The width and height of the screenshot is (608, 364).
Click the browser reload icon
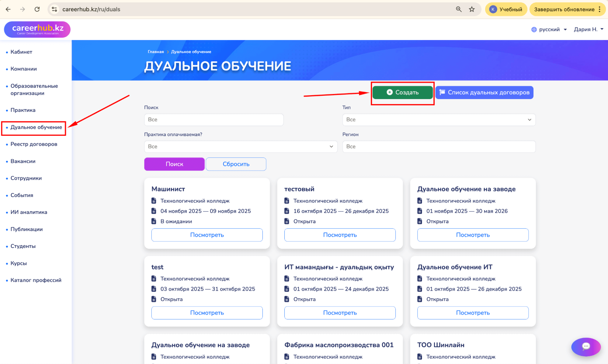pos(37,9)
